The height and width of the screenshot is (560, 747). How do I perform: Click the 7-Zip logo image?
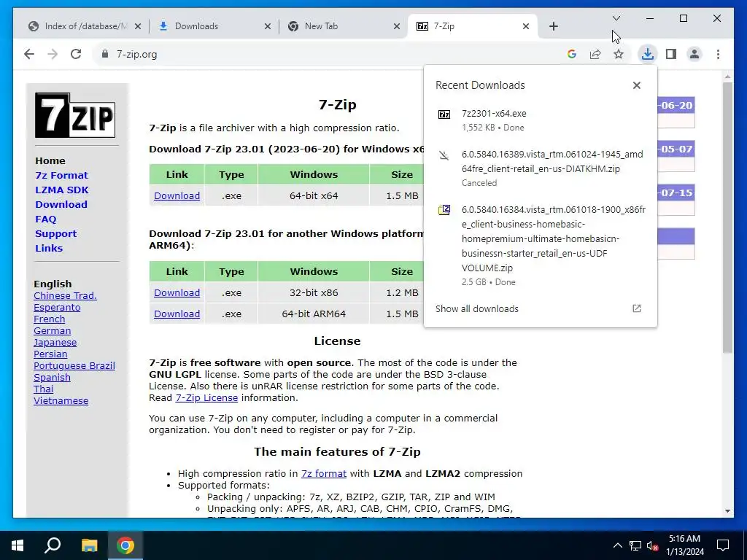click(x=75, y=115)
